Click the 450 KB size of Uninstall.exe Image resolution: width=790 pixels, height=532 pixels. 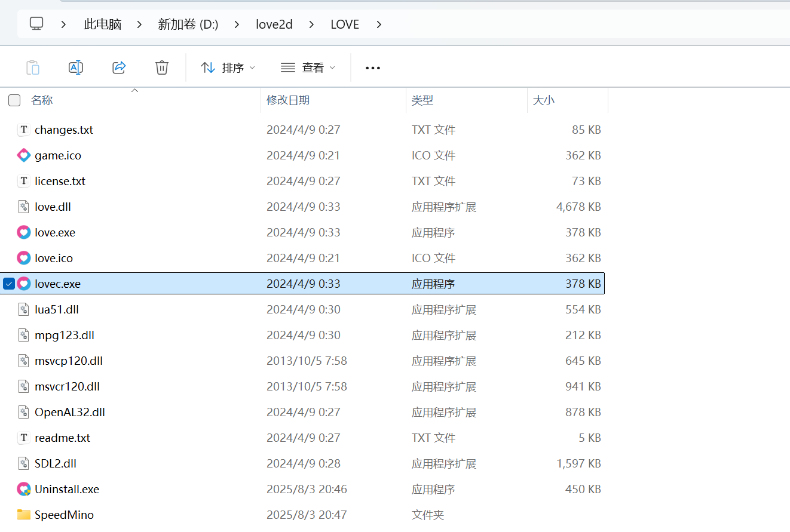pos(583,489)
